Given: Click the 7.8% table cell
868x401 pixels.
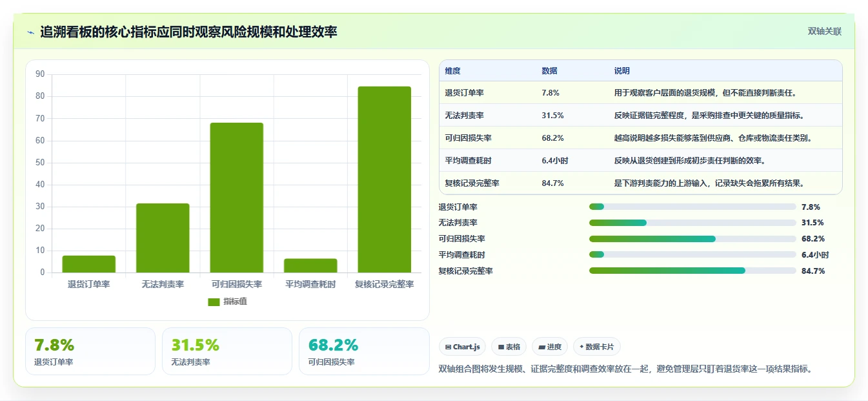Looking at the screenshot, I should tap(550, 93).
